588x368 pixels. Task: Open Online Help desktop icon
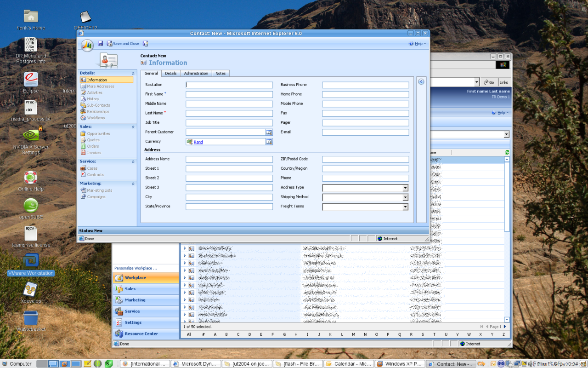tap(31, 181)
